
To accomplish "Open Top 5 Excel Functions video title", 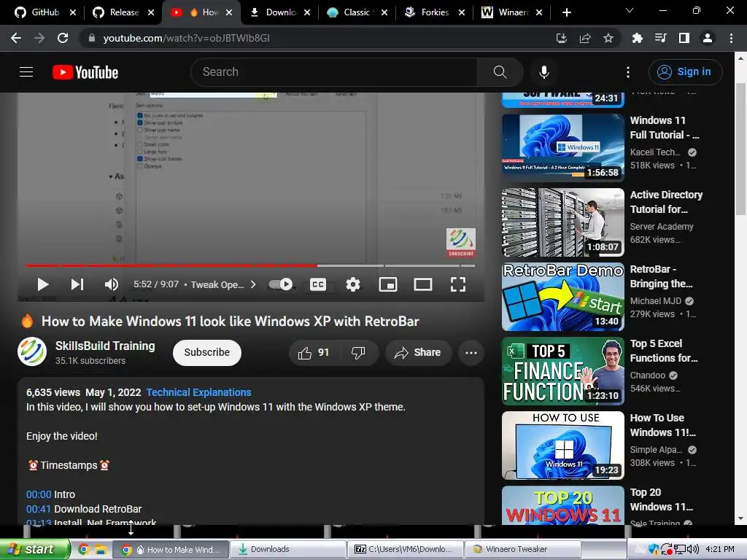I will click(x=664, y=351).
